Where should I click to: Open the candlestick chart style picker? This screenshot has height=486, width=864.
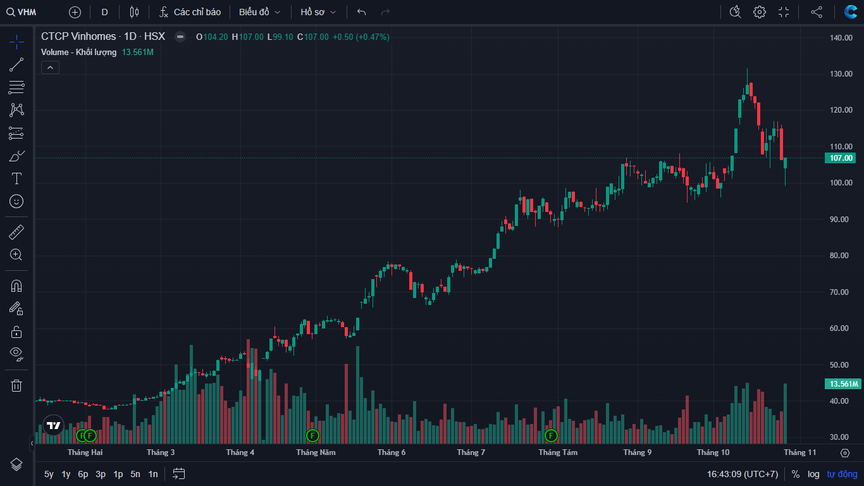tap(134, 12)
